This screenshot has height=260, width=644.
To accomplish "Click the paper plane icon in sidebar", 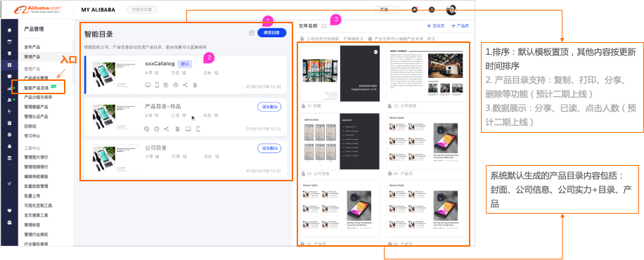I will tap(9, 183).
